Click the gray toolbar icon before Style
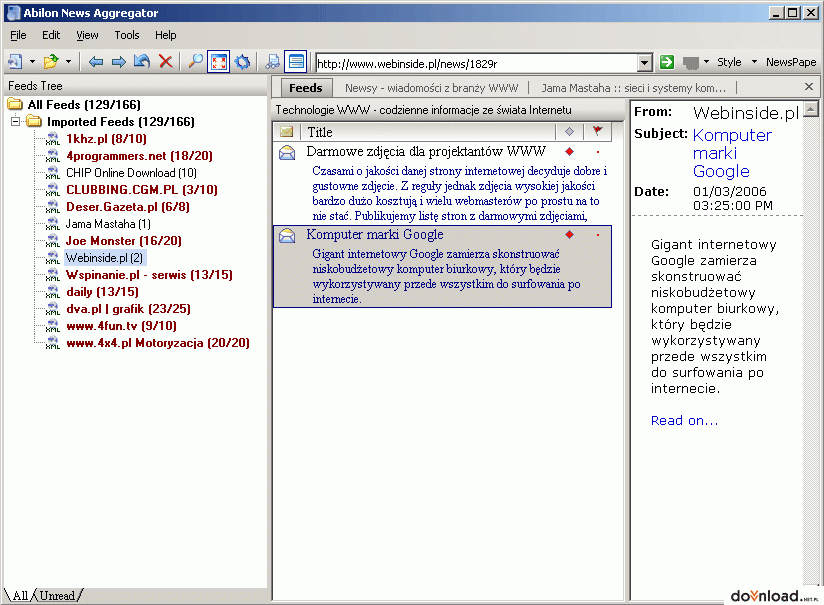The height and width of the screenshot is (605, 824). (x=691, y=63)
